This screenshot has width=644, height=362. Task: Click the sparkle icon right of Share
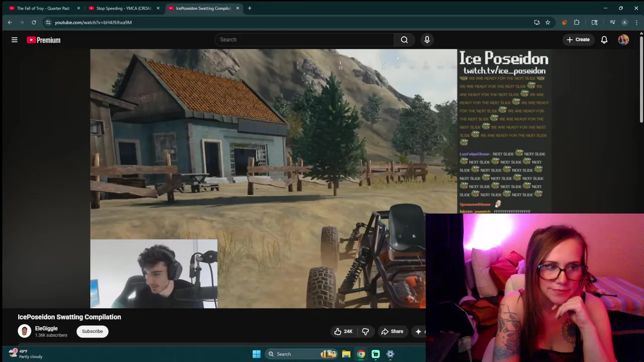point(419,331)
